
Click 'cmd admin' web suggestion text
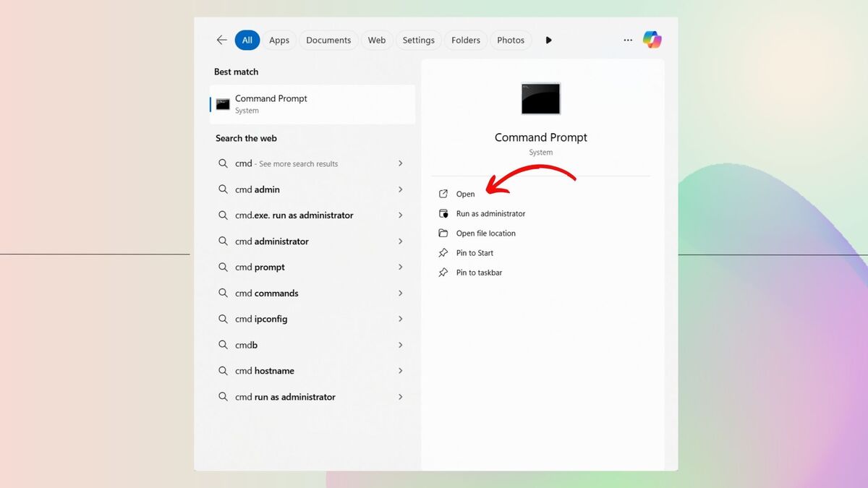[x=258, y=189]
